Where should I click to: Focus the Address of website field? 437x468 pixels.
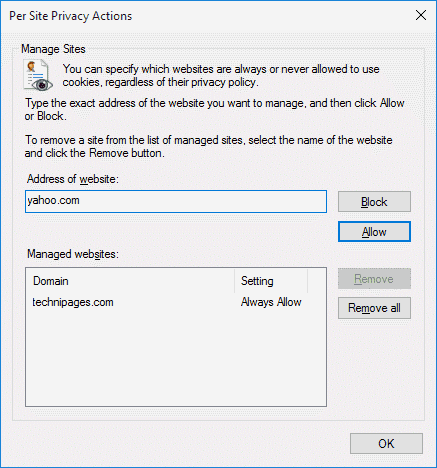[x=176, y=201]
